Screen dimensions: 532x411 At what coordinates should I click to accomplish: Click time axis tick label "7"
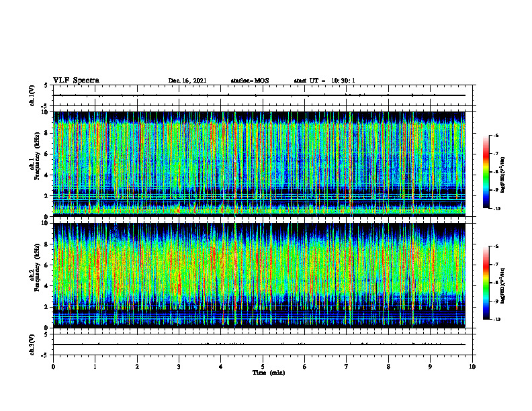[347, 367]
